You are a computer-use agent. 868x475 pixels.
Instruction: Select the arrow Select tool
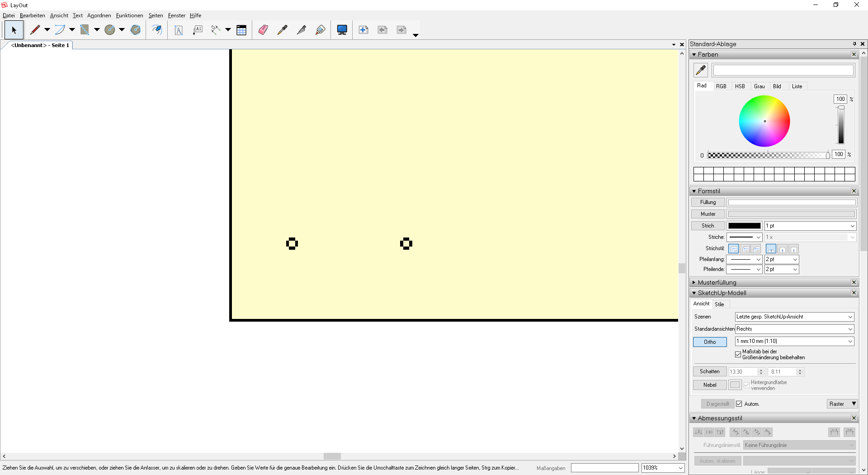tap(14, 30)
